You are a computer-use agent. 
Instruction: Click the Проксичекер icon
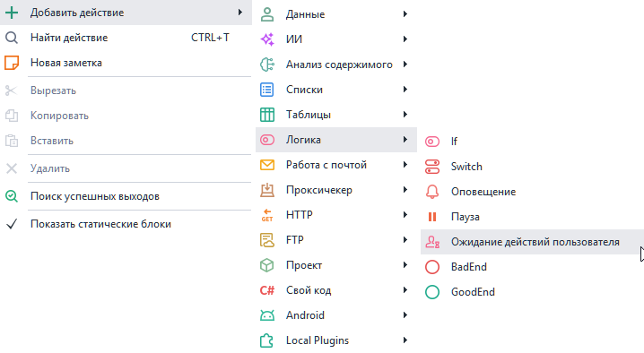pyautogui.click(x=267, y=190)
